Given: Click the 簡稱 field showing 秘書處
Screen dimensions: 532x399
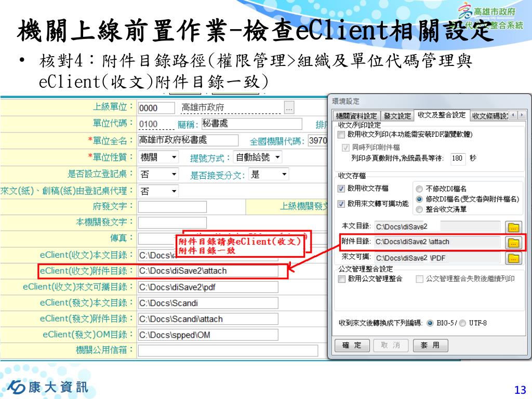Looking at the screenshot, I should pyautogui.click(x=251, y=124).
